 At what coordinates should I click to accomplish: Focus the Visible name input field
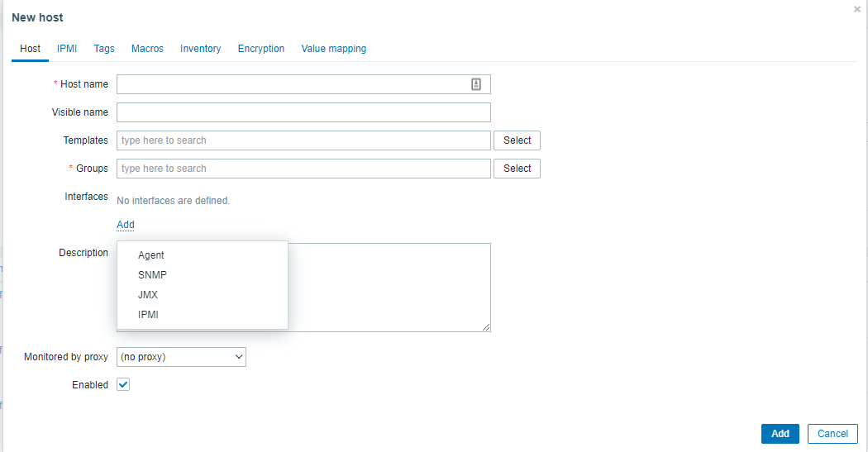coord(303,112)
